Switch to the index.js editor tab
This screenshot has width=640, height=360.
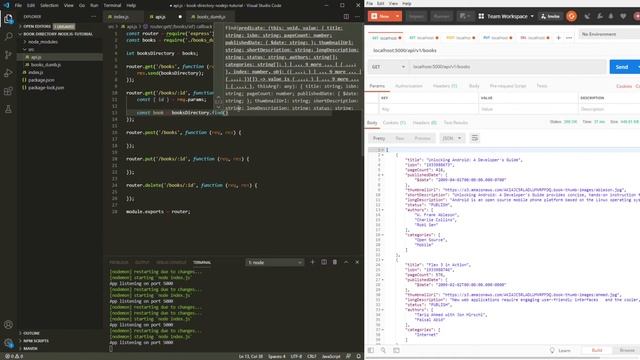(x=121, y=17)
